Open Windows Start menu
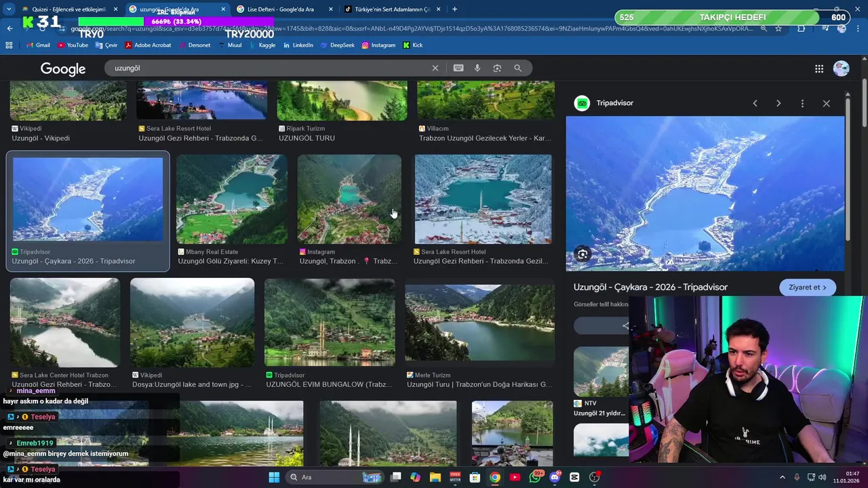 (274, 477)
